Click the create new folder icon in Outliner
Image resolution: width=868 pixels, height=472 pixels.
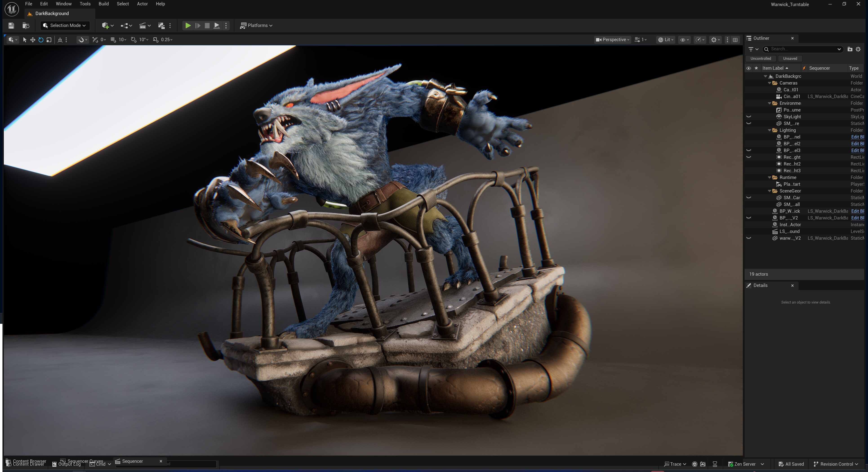pyautogui.click(x=850, y=49)
